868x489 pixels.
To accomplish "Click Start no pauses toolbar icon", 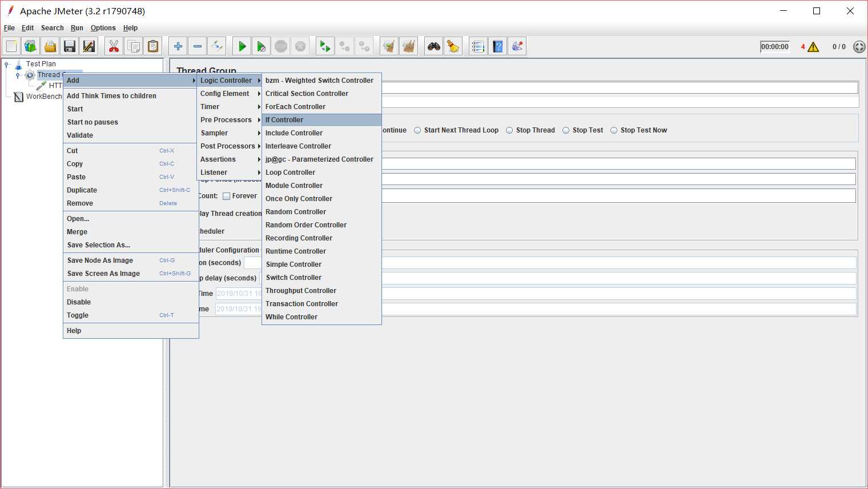I will [262, 46].
